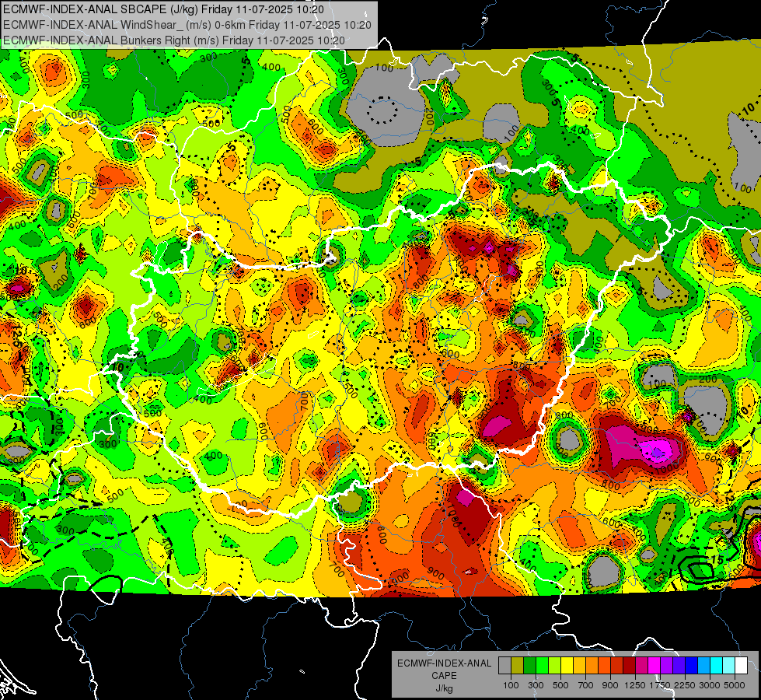Click the 1750 legend scale value
This screenshot has height=700, width=761.
660,685
